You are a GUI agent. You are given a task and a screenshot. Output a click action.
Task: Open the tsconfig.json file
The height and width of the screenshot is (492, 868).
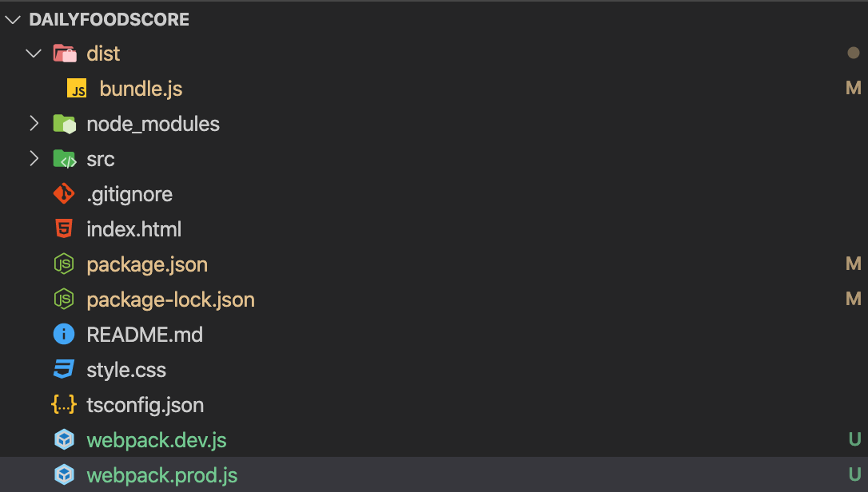(145, 405)
